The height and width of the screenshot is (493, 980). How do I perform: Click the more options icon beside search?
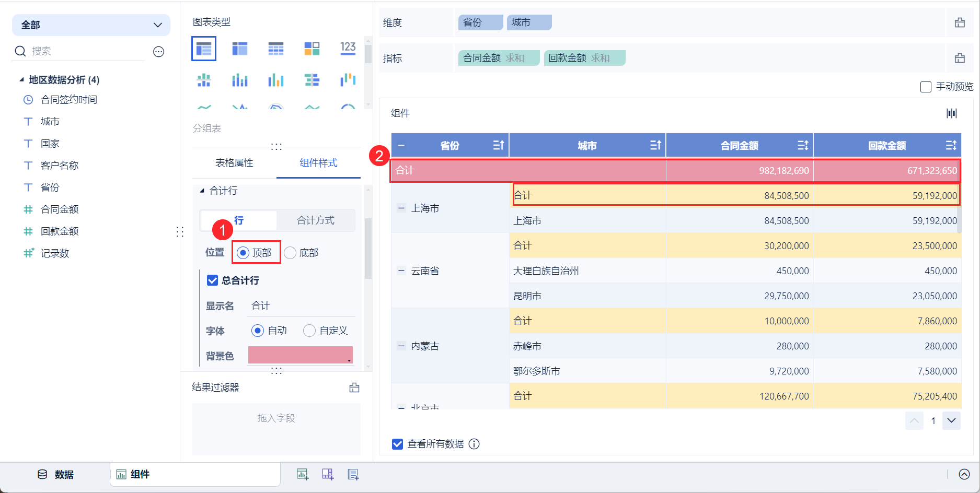(x=159, y=51)
